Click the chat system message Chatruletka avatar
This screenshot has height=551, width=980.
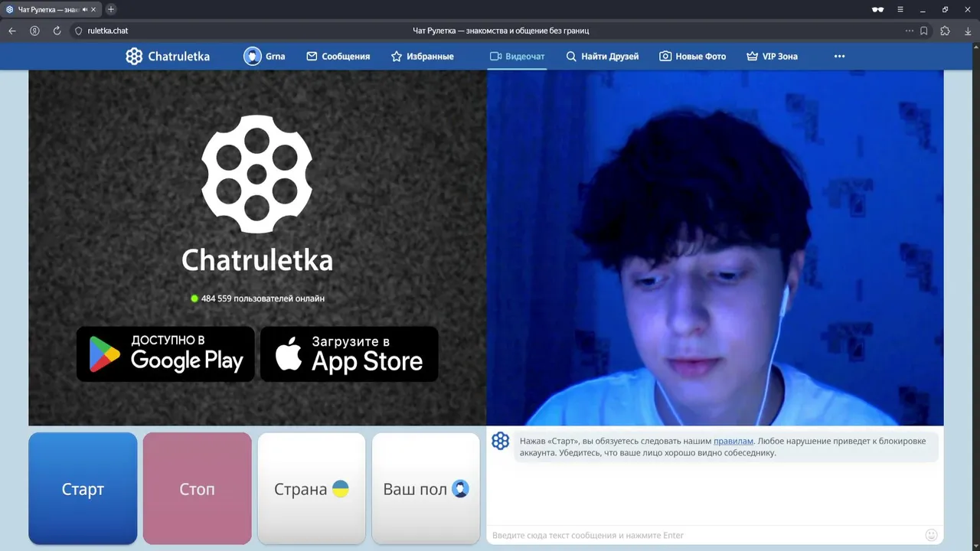point(501,441)
